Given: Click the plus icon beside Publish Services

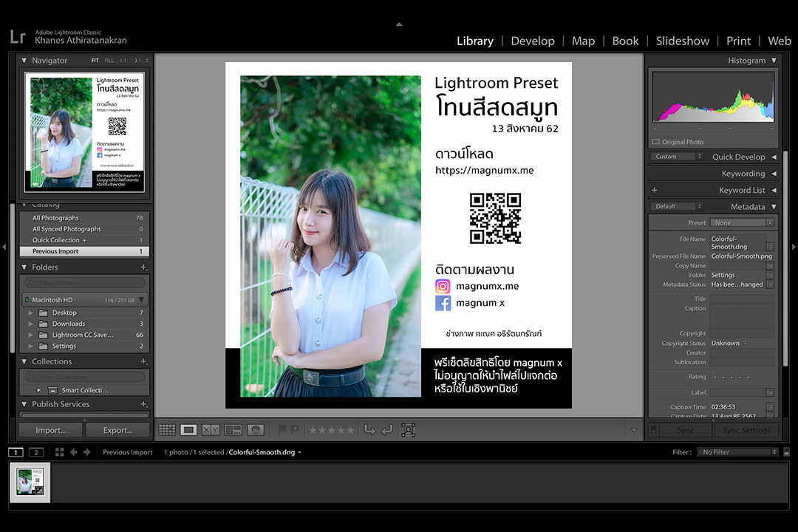Looking at the screenshot, I should pos(144,404).
